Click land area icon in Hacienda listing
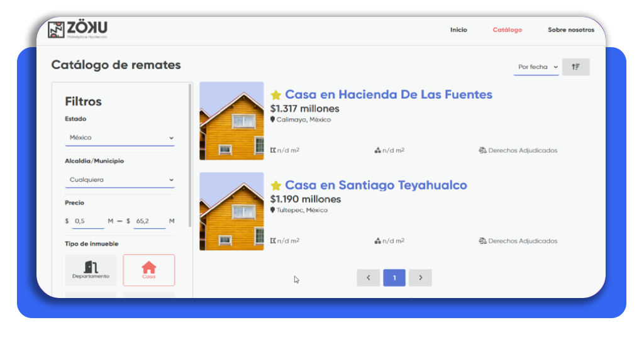Screen dimensions: 644x337 click(273, 150)
